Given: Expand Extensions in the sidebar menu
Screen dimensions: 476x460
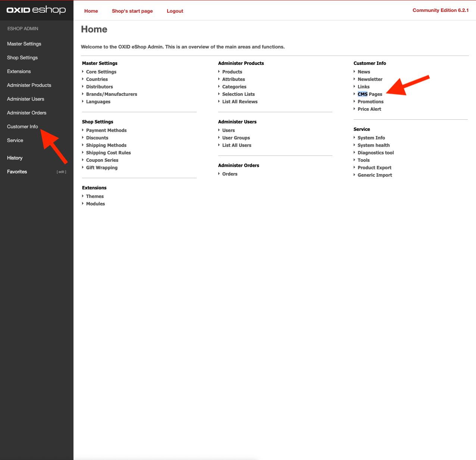Looking at the screenshot, I should click(x=19, y=71).
